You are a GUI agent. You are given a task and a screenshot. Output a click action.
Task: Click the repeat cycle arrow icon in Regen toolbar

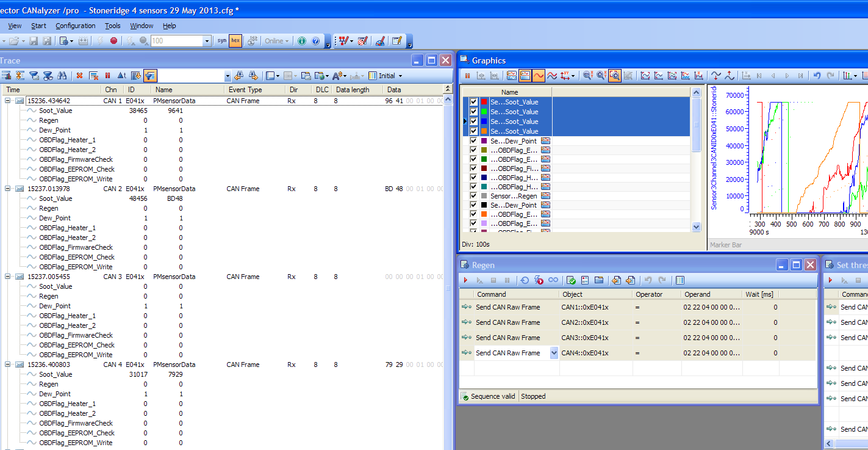525,280
